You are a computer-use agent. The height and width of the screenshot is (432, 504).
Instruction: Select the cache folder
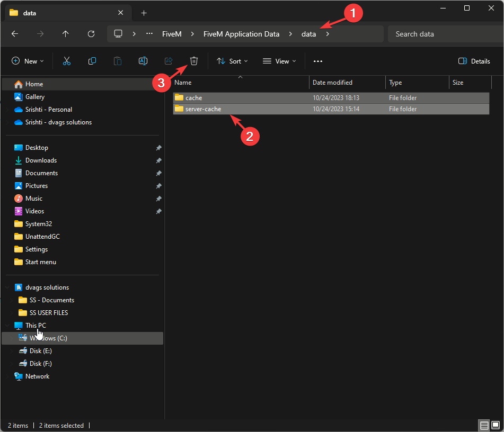click(x=331, y=97)
